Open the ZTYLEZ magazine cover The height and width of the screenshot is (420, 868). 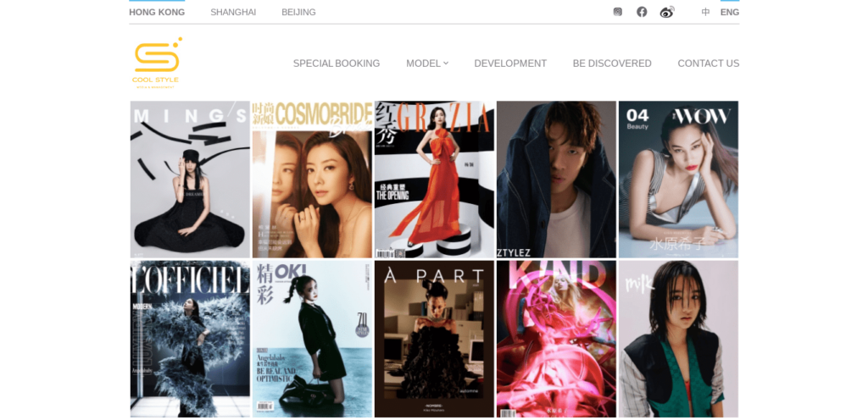556,179
